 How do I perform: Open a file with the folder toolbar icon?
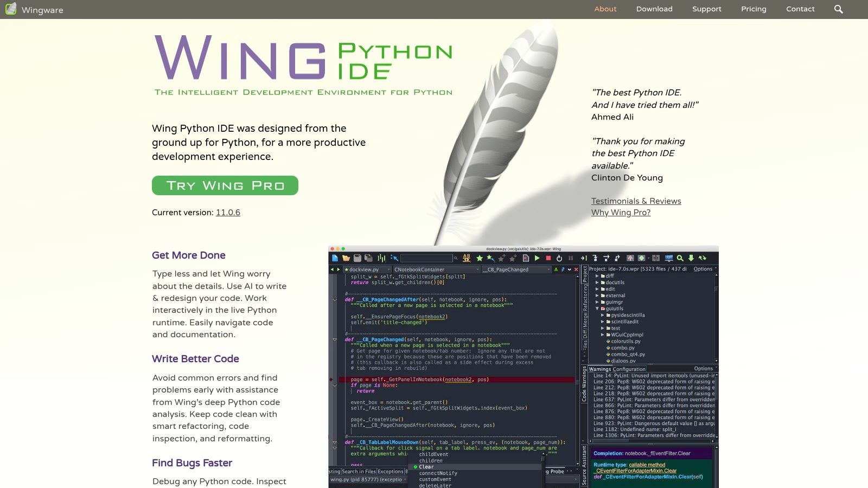pos(346,258)
